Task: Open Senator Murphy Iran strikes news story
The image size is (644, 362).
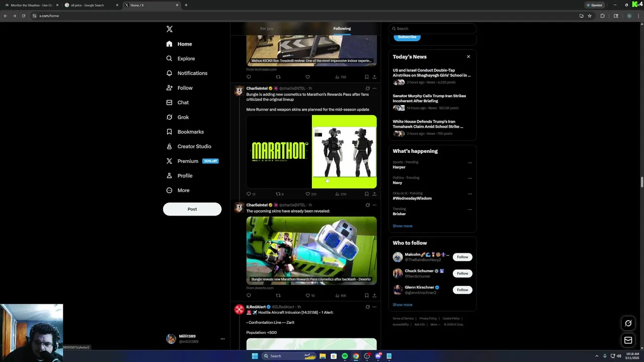Action: click(432, 102)
